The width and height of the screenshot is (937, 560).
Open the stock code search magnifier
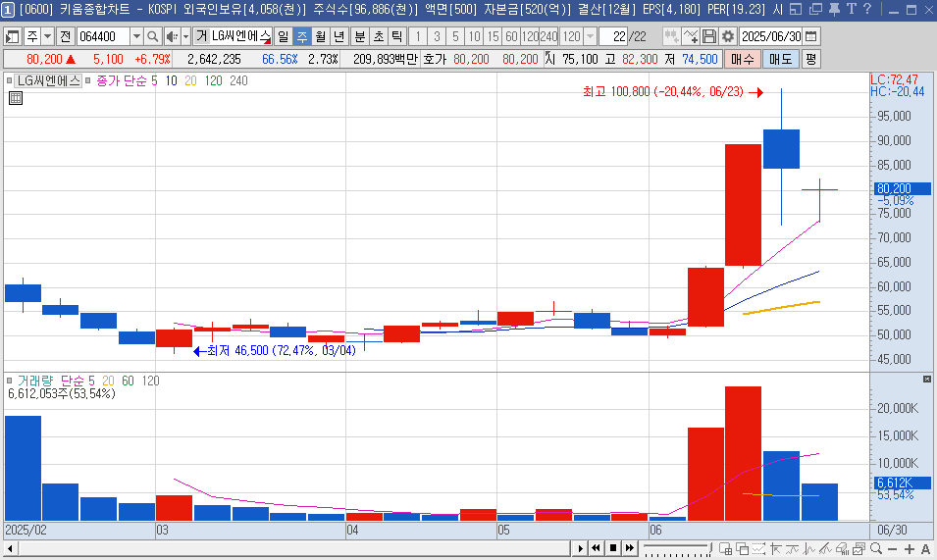click(152, 36)
